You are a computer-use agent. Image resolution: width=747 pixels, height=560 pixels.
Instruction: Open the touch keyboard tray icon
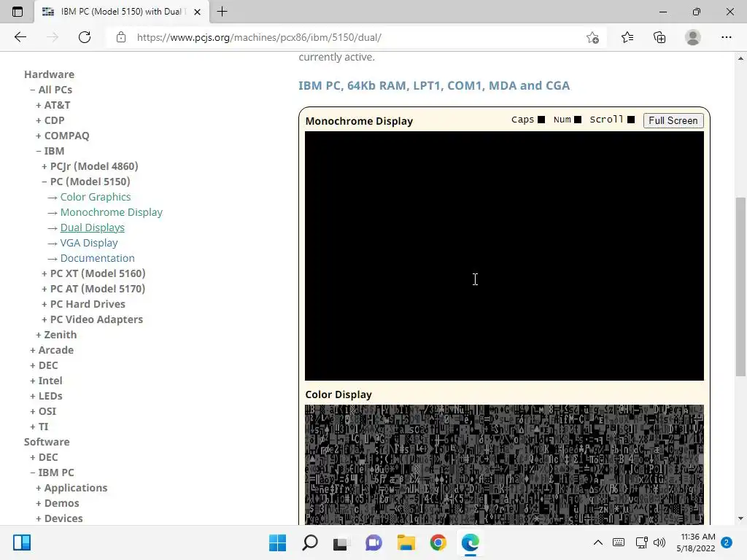619,542
